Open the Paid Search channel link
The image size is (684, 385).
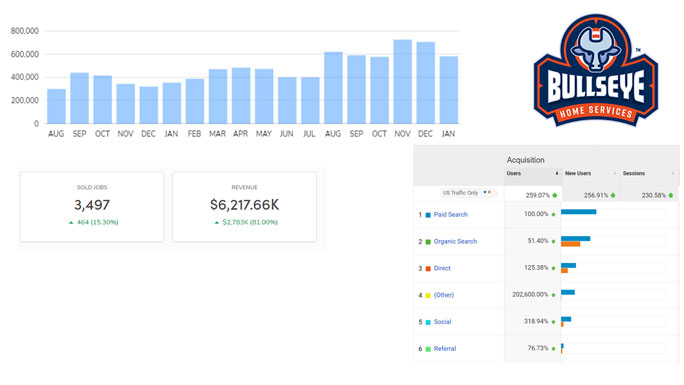451,215
